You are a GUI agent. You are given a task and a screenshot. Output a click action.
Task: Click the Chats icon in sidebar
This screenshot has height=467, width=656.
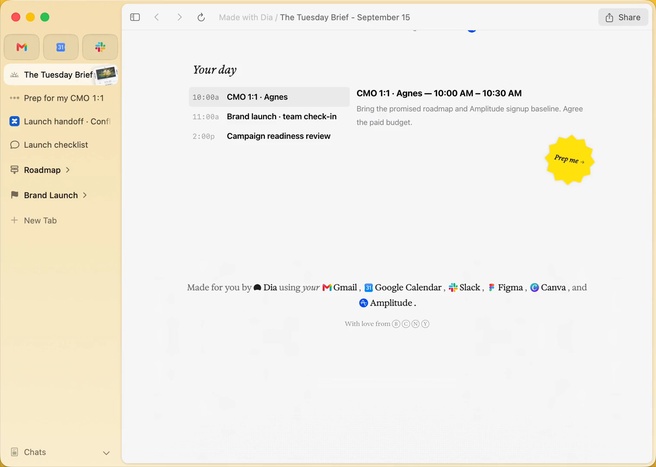(14, 452)
